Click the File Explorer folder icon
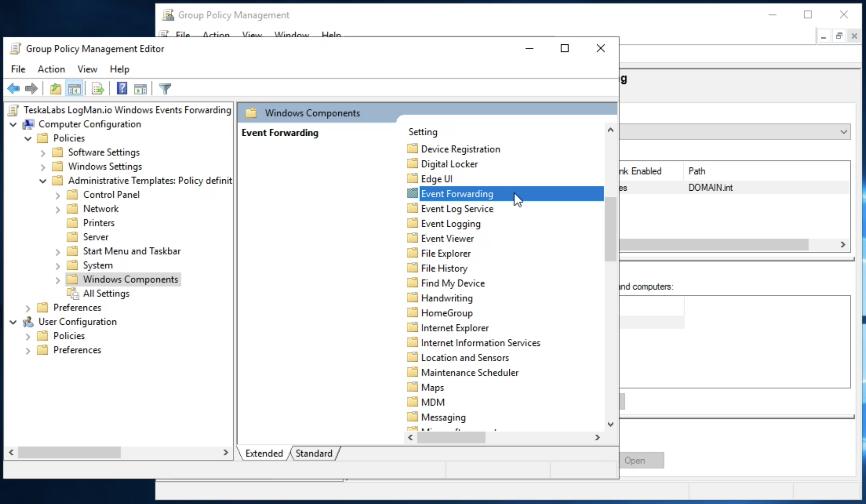The height and width of the screenshot is (504, 866). (x=412, y=253)
